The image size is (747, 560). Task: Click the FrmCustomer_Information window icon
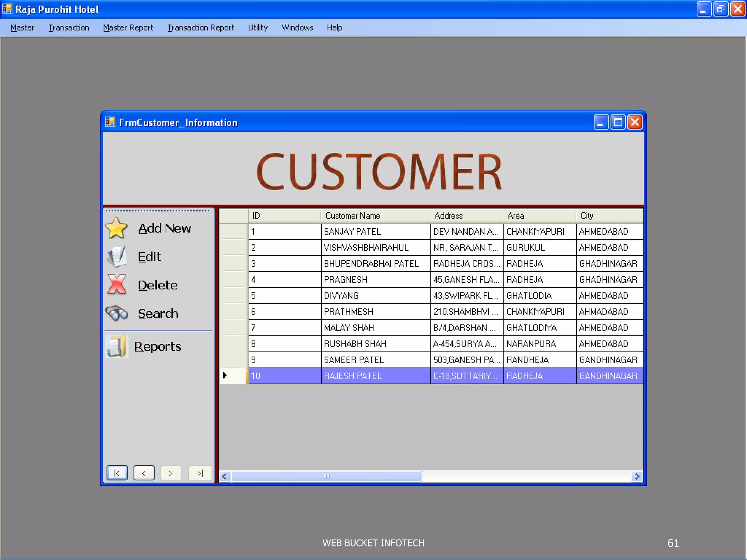pyautogui.click(x=110, y=122)
